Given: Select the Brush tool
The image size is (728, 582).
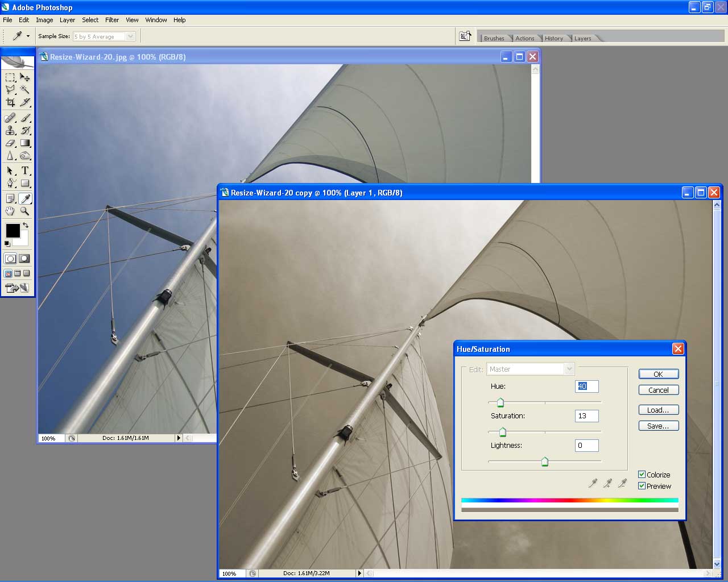Looking at the screenshot, I should [25, 118].
